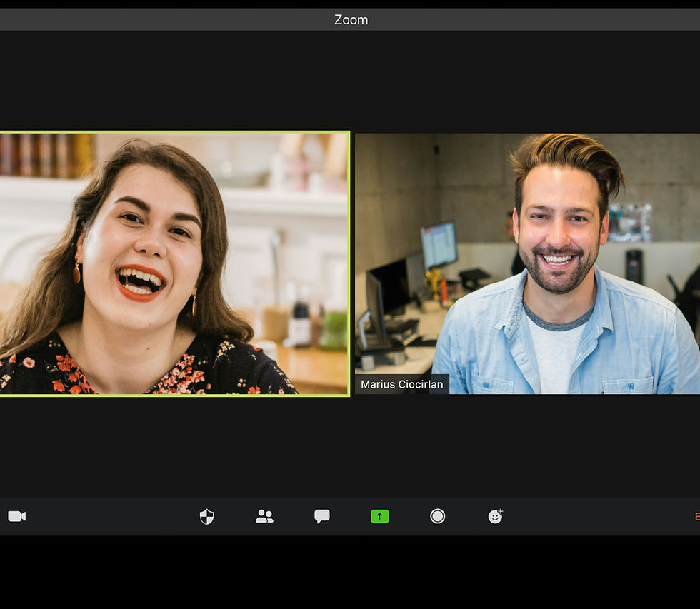
Task: Select Marius Ciocirlan's video tile
Action: pyautogui.click(x=527, y=263)
